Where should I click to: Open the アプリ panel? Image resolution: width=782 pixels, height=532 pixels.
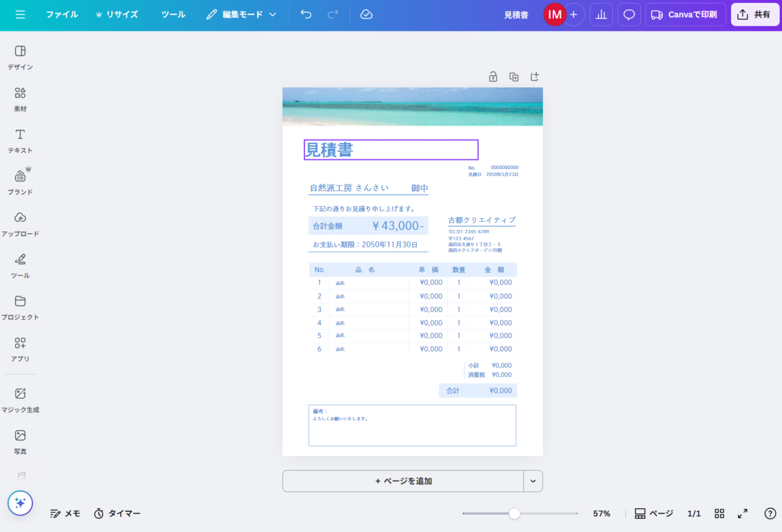click(x=20, y=349)
